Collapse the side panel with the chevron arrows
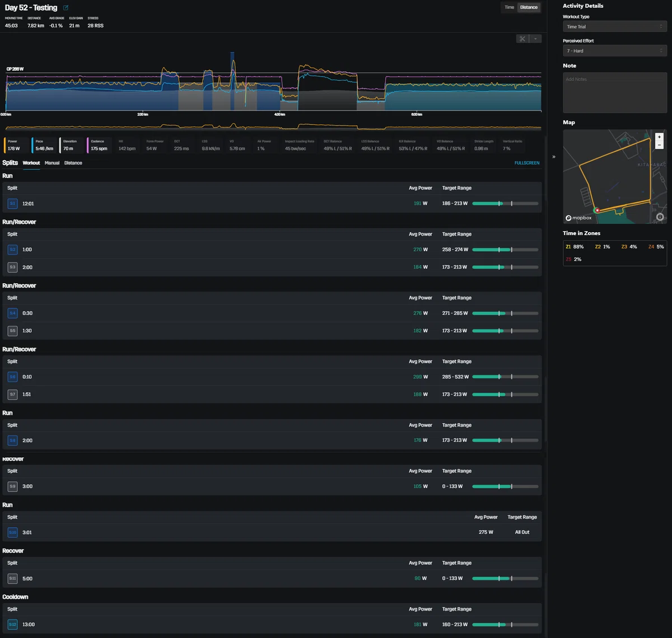 (x=554, y=157)
